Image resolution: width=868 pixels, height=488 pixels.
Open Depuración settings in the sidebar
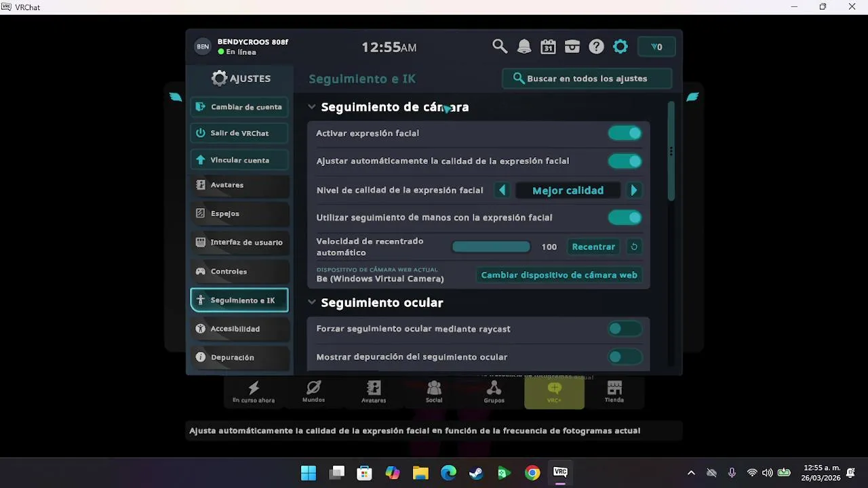(x=239, y=357)
